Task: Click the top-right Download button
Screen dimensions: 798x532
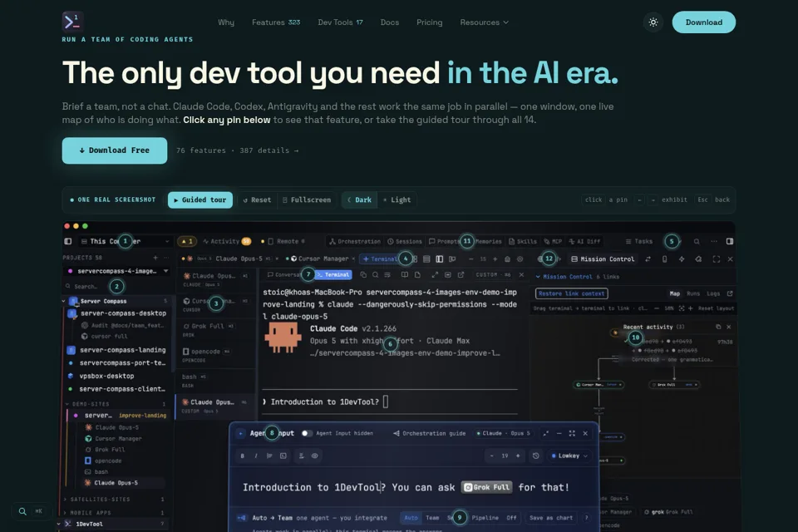Action: [x=703, y=22]
